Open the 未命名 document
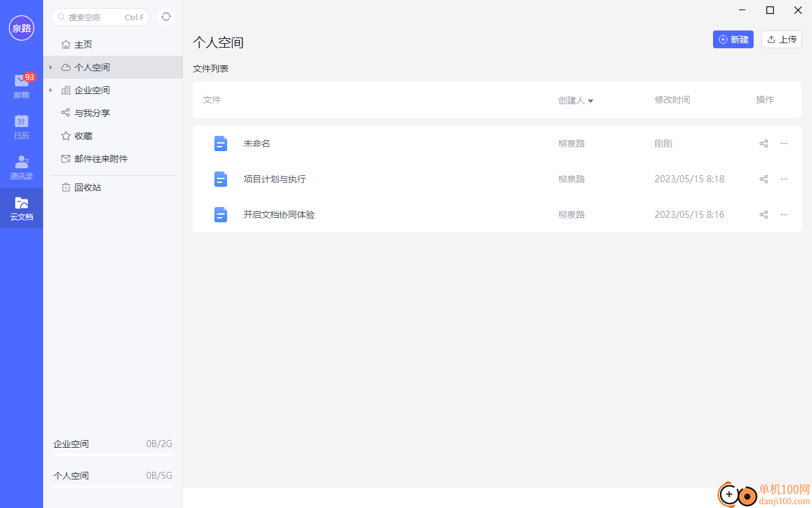 point(257,144)
